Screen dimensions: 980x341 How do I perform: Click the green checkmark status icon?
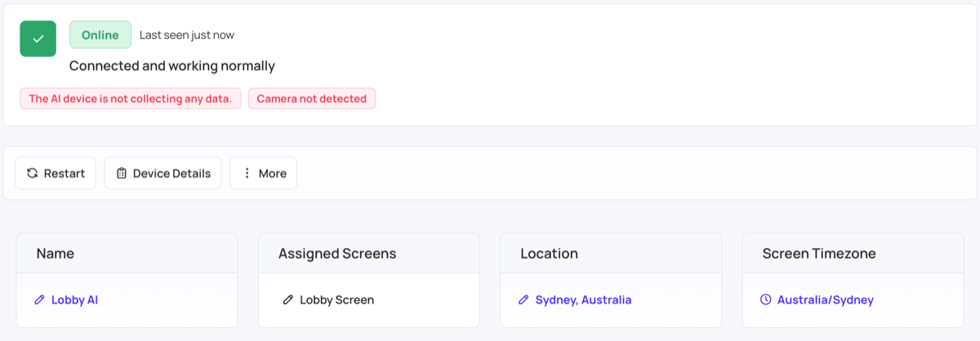(38, 39)
